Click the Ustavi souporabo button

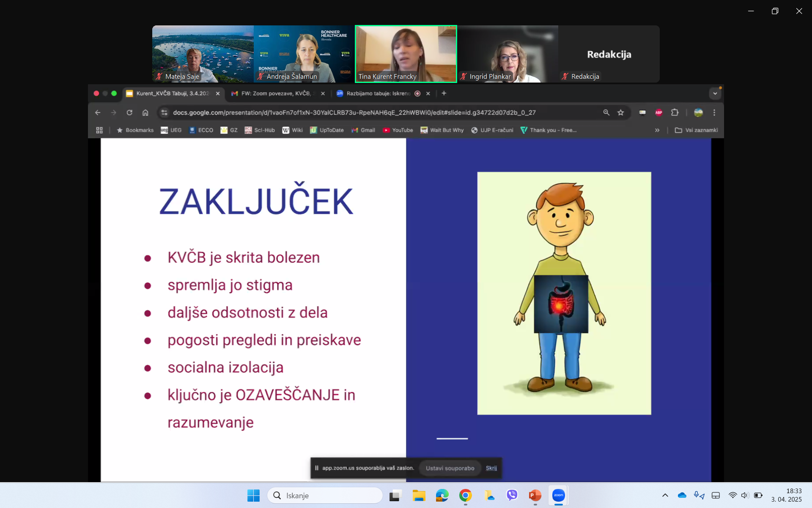[450, 468]
